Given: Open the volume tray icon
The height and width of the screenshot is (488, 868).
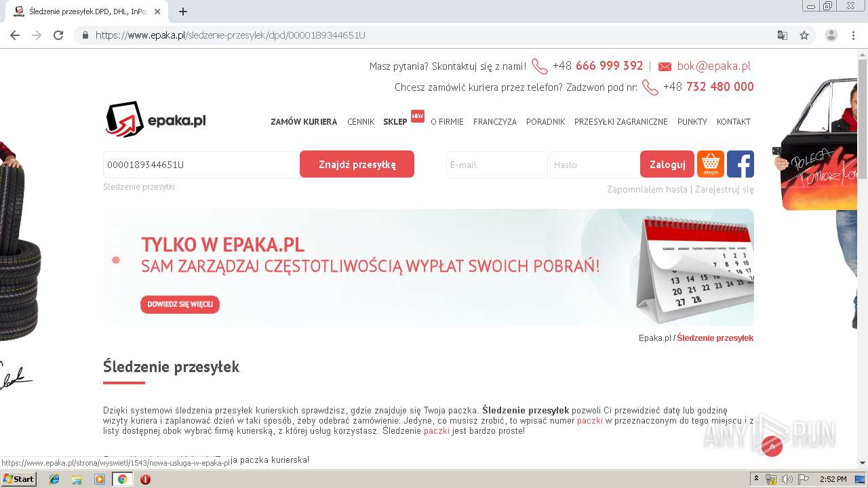Looking at the screenshot, I should pyautogui.click(x=787, y=479).
